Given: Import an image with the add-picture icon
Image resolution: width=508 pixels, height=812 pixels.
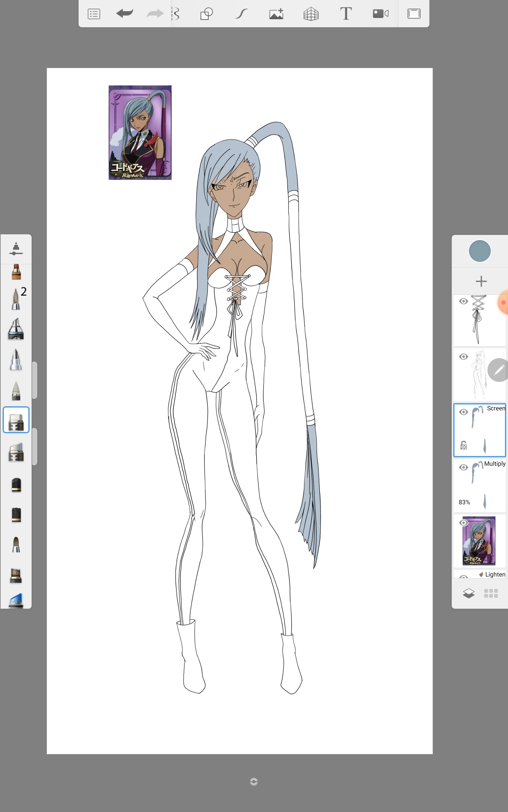Looking at the screenshot, I should coord(276,14).
